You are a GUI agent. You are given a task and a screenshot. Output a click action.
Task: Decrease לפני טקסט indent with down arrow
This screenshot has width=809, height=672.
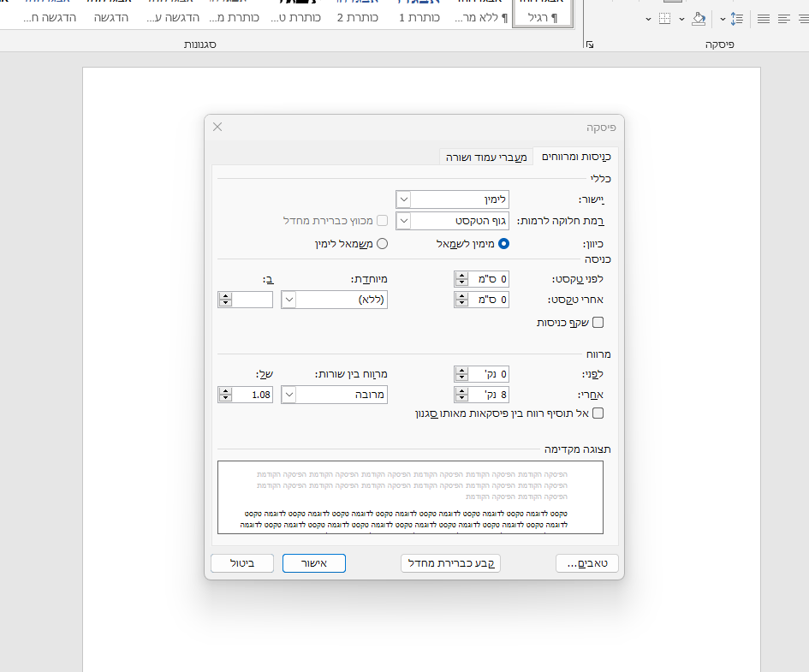[461, 282]
